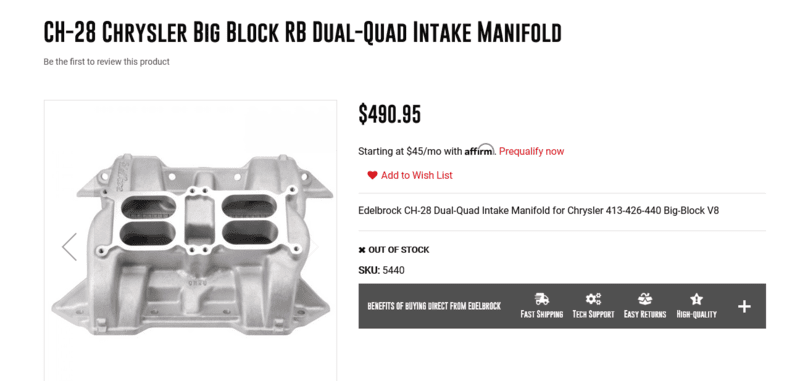Click the X icon beside Out of Stock
The height and width of the screenshot is (381, 800).
pyautogui.click(x=362, y=250)
